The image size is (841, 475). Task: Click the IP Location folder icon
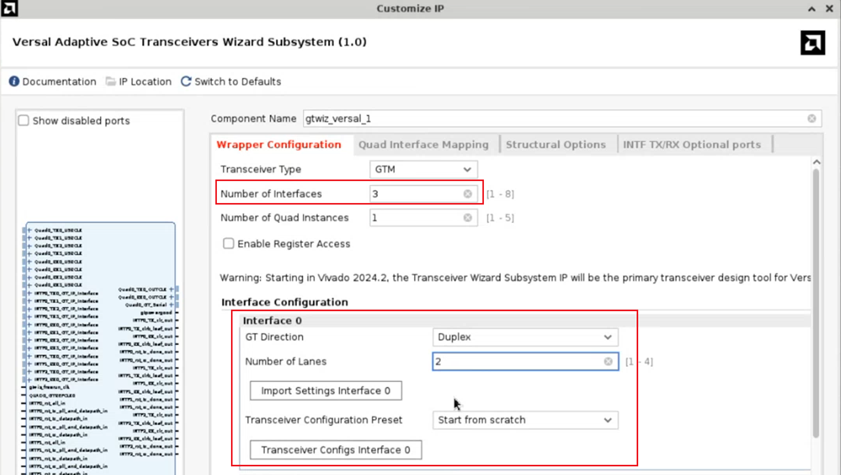click(x=110, y=81)
